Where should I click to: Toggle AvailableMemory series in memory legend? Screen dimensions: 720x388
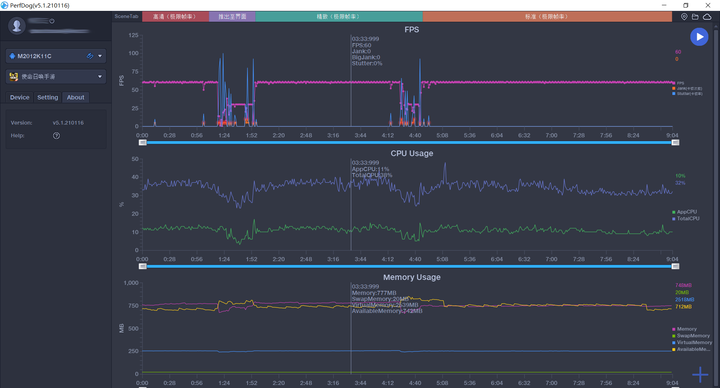click(691, 349)
